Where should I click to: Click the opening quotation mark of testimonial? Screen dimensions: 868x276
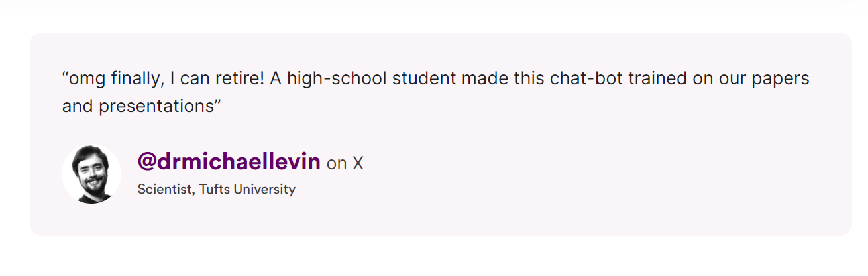(66, 75)
